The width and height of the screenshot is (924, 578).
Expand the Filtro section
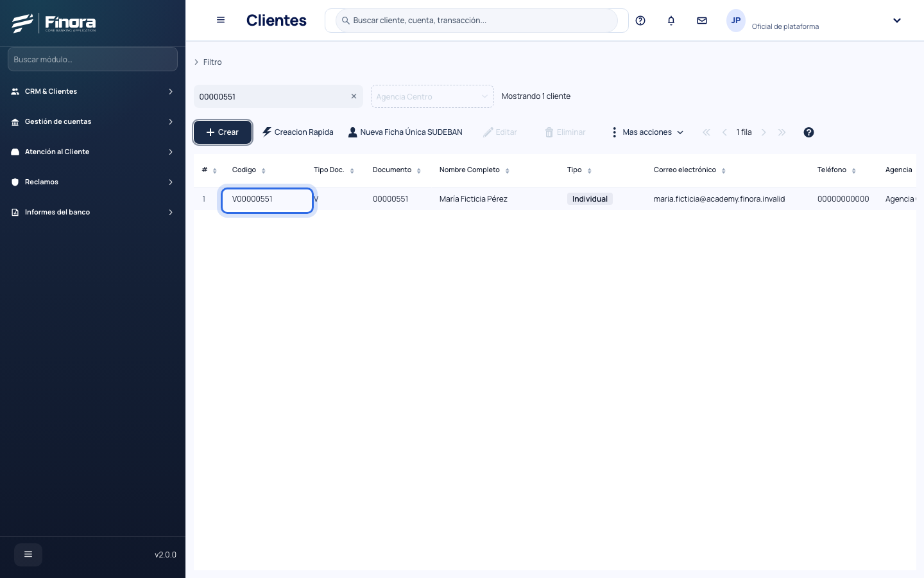click(208, 62)
